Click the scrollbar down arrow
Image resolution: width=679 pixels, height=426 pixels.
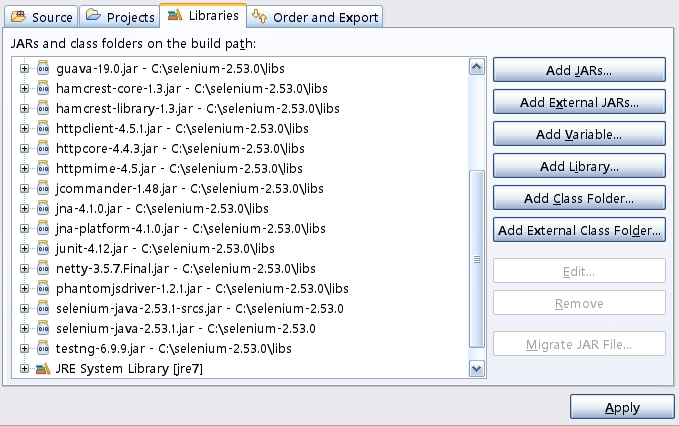pos(477,368)
